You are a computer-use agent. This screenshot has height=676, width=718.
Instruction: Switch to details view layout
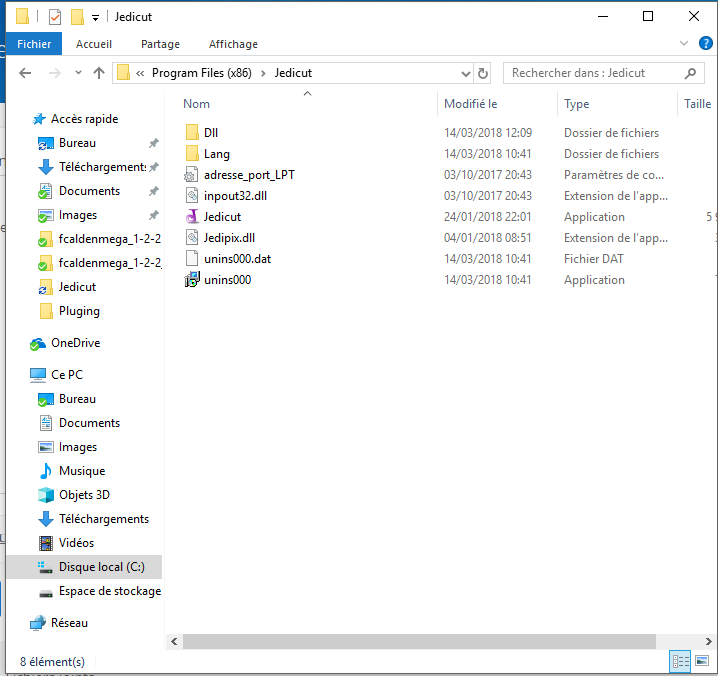tap(681, 661)
